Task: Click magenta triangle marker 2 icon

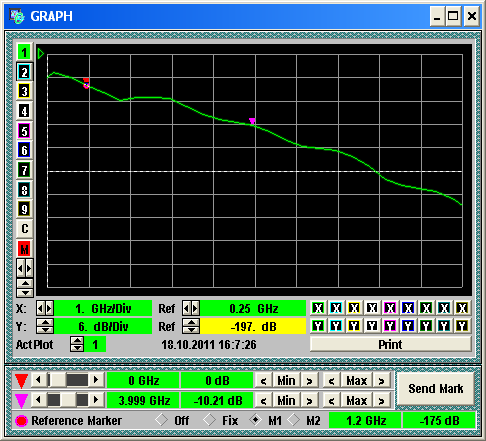Action: 21,401
